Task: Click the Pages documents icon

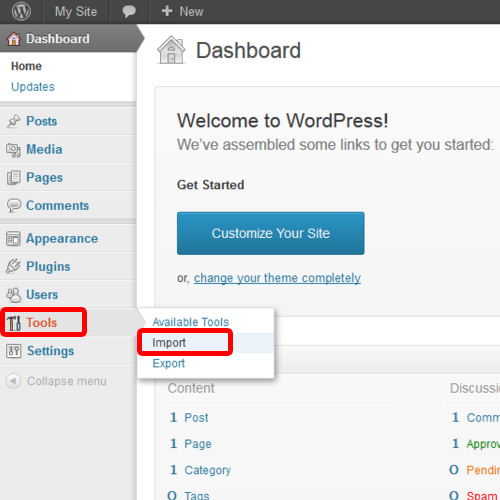Action: tap(13, 177)
